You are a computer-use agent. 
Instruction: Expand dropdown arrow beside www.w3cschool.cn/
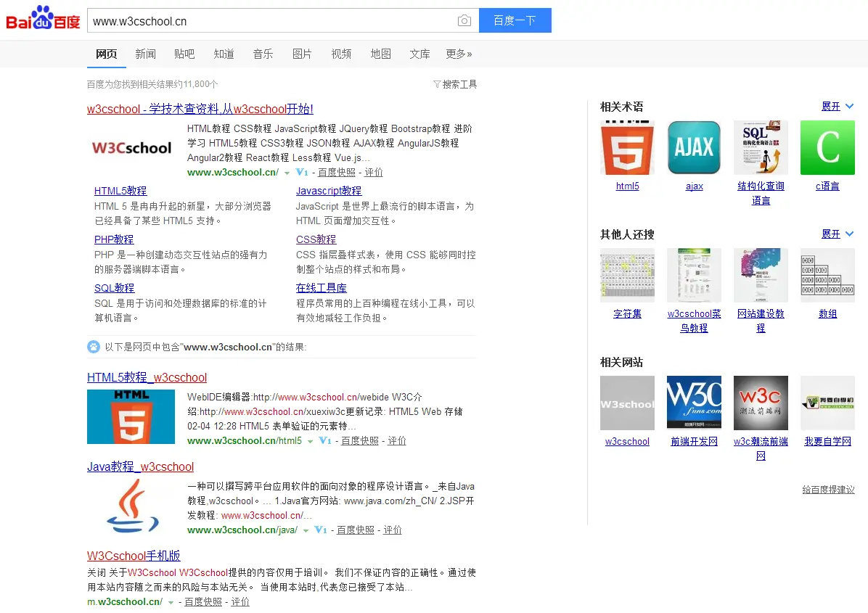coord(287,173)
